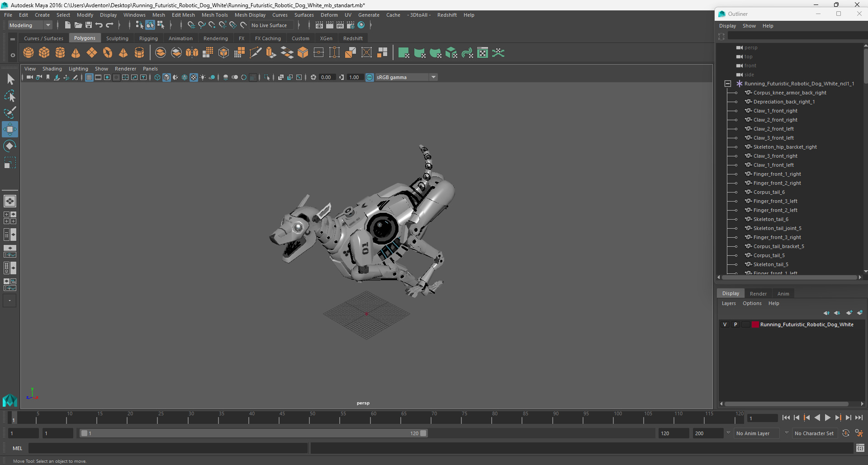The image size is (868, 465).
Task: Create a polygon torus from shelf
Action: pyautogui.click(x=108, y=53)
